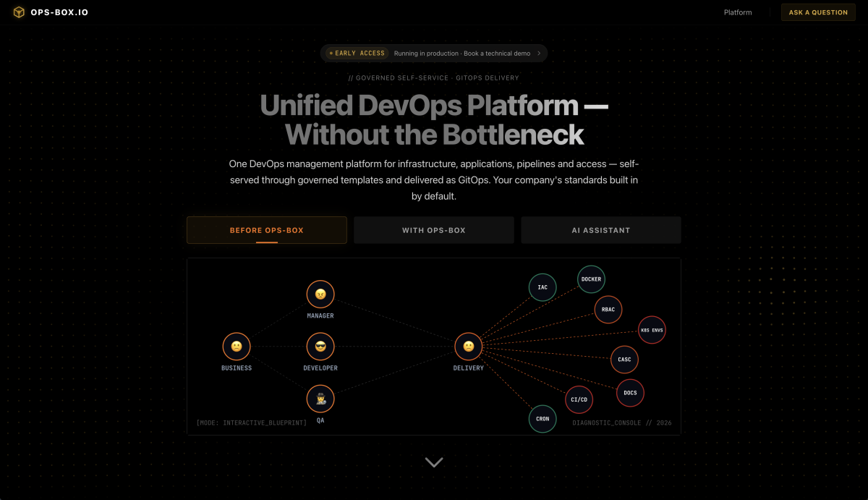This screenshot has height=500, width=868.
Task: Click the IAC node circle
Action: tap(542, 287)
